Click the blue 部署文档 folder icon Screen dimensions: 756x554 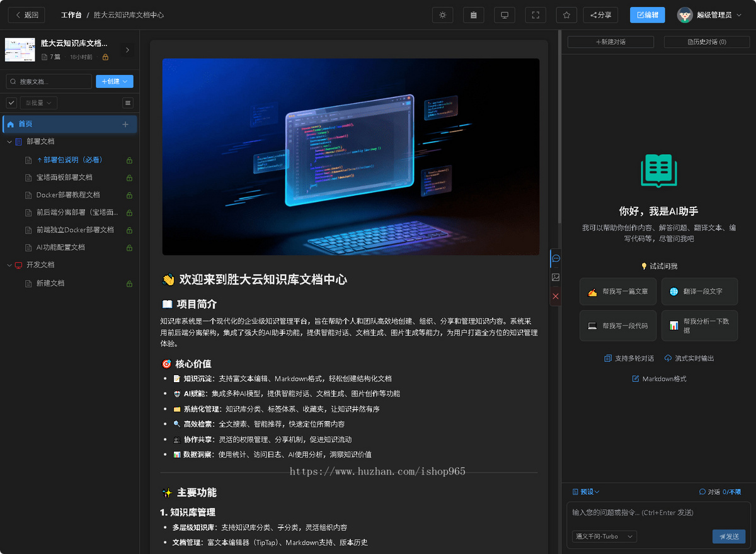(18, 142)
